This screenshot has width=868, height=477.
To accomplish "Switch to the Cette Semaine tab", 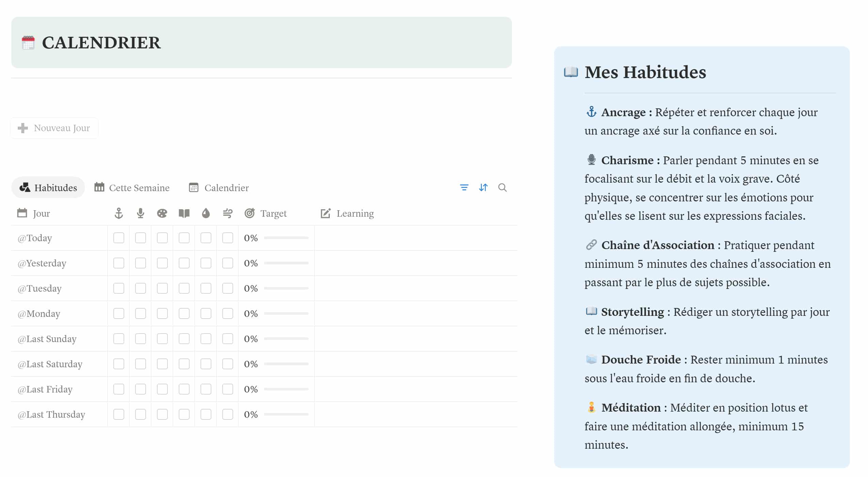I will (132, 188).
